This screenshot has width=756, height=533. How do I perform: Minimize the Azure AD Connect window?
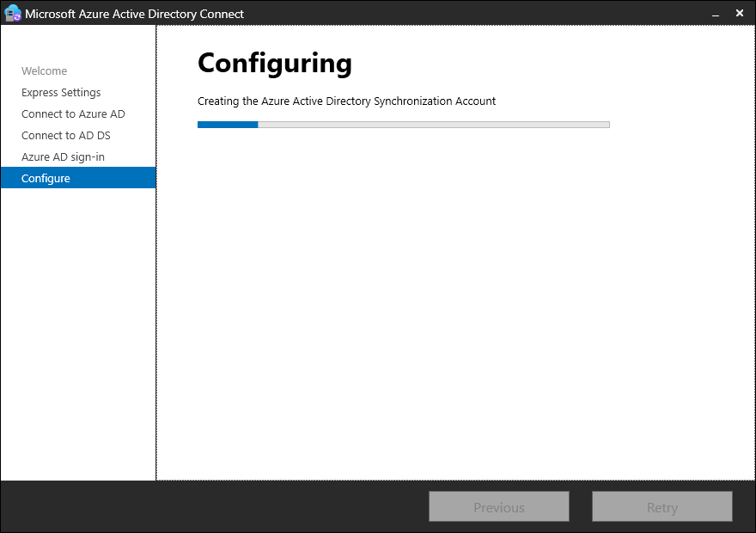715,15
